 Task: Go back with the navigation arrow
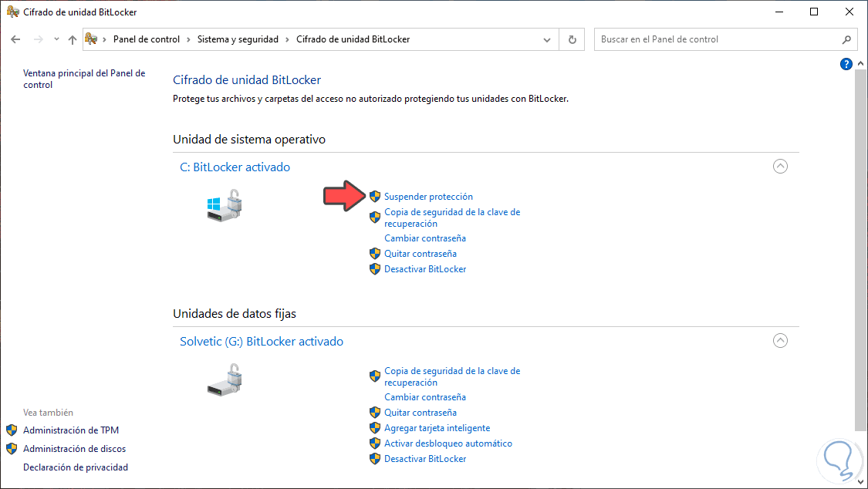(x=15, y=39)
